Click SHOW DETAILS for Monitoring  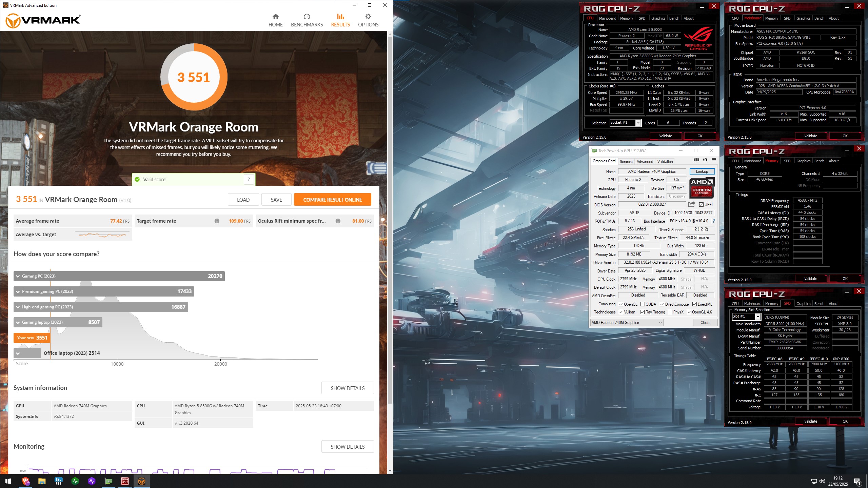[x=348, y=447]
